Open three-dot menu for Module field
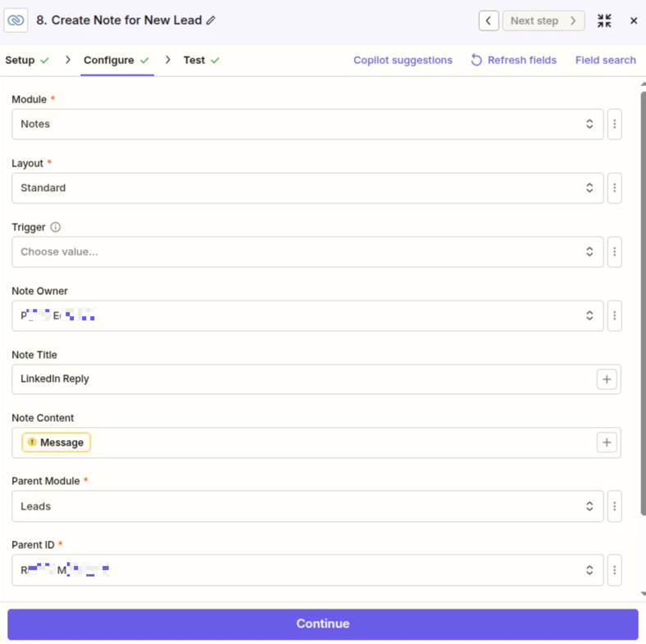 [x=614, y=125]
